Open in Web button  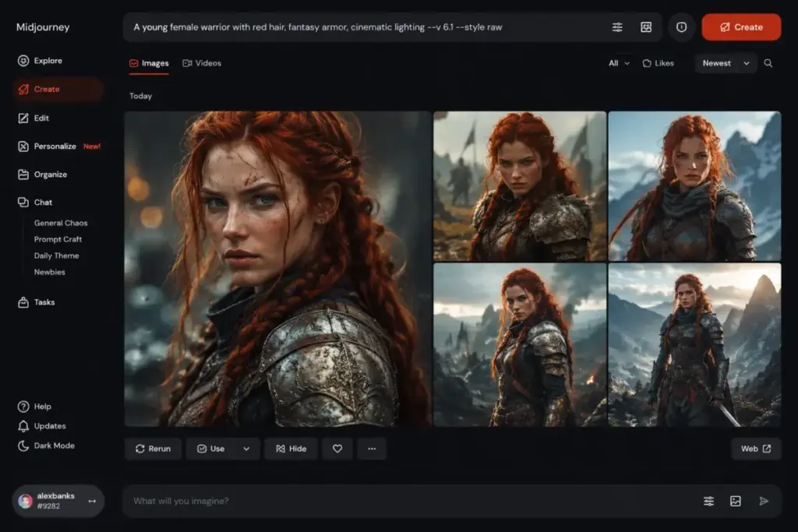click(756, 449)
